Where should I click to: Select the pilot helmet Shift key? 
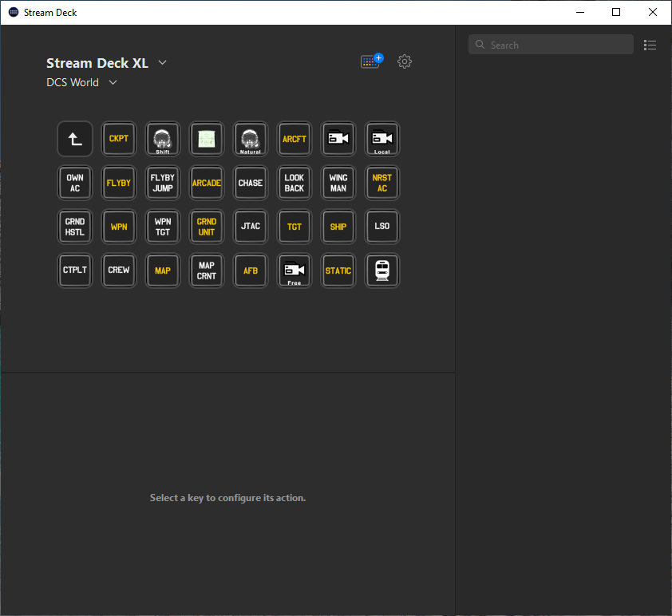163,139
